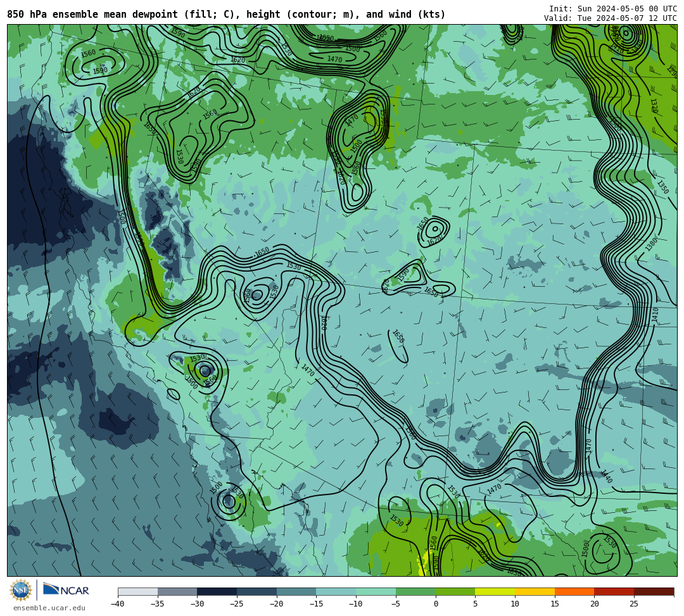Click the -30 colorbar tick label
The image size is (684, 616).
coord(197,604)
